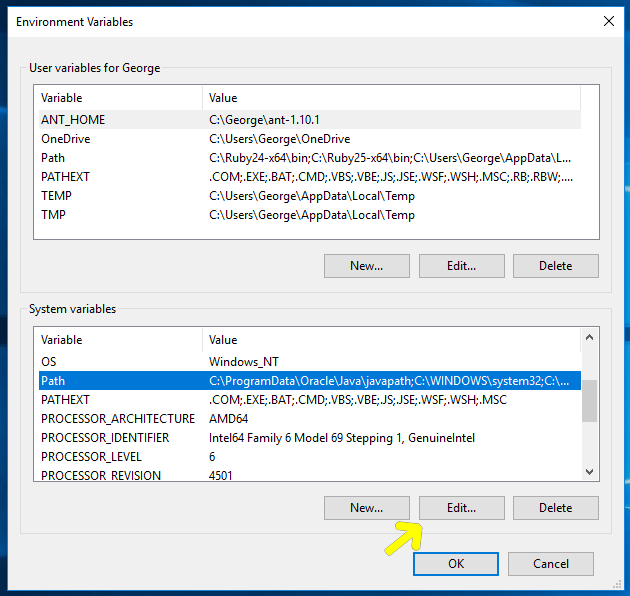Close the Environment Variables dialog
The image size is (630, 596).
pos(609,21)
